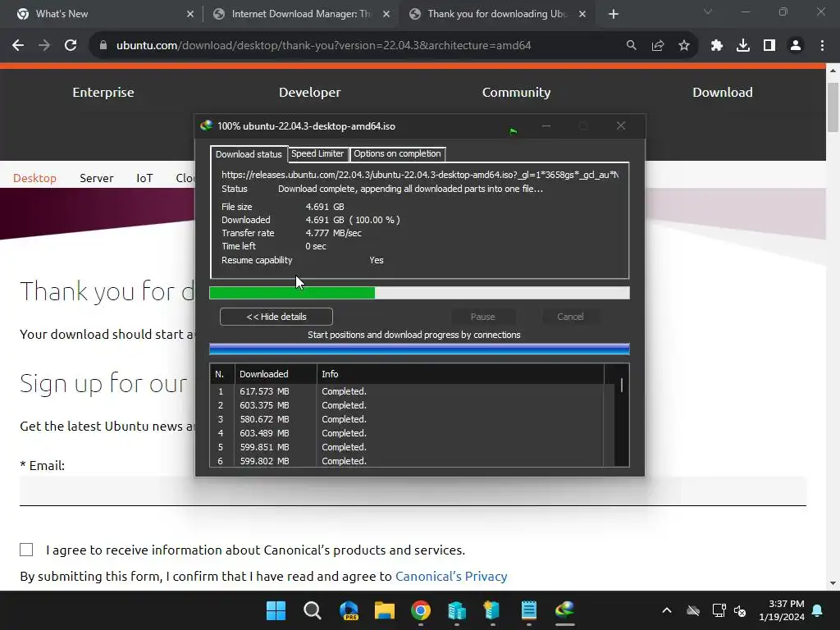This screenshot has height=630, width=840.
Task: Bookmark this page with star icon
Action: 684,46
